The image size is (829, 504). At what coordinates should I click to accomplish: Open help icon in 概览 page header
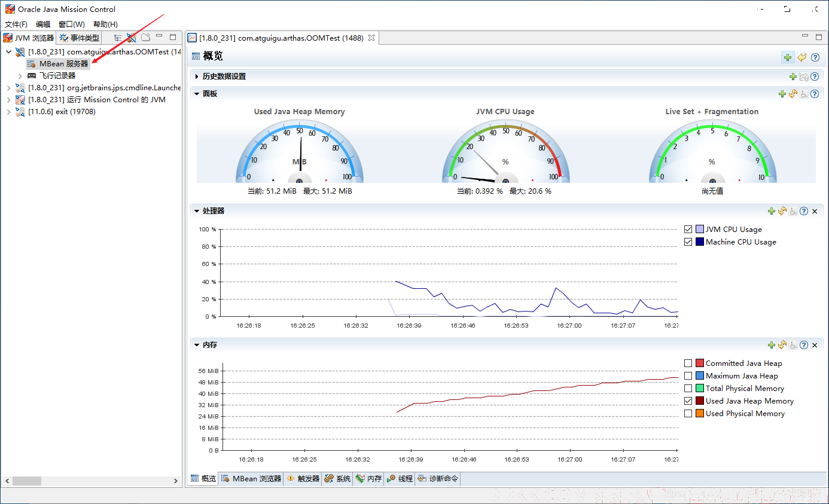(815, 57)
